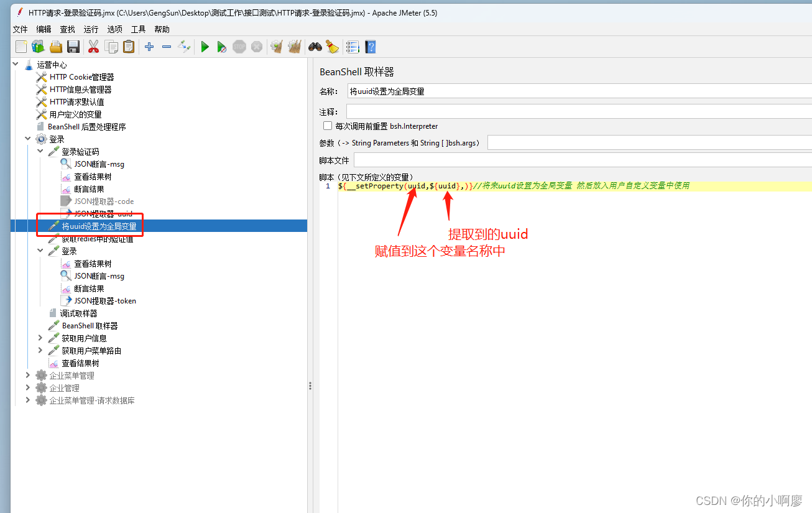
Task: Click the 脚本文件 path input field
Action: [x=583, y=160]
